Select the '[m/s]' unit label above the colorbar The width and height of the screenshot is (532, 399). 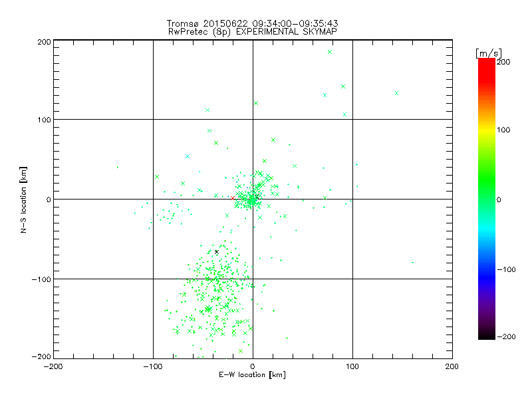tap(489, 53)
